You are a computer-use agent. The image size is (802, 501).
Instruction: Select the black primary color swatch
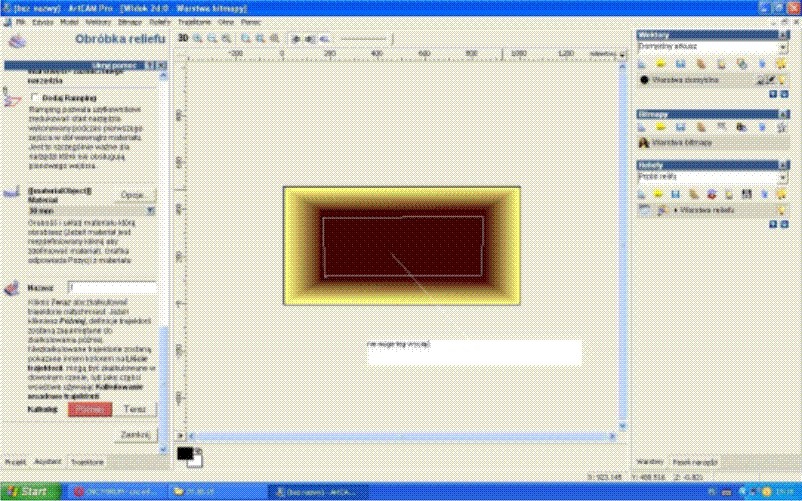pos(185,453)
